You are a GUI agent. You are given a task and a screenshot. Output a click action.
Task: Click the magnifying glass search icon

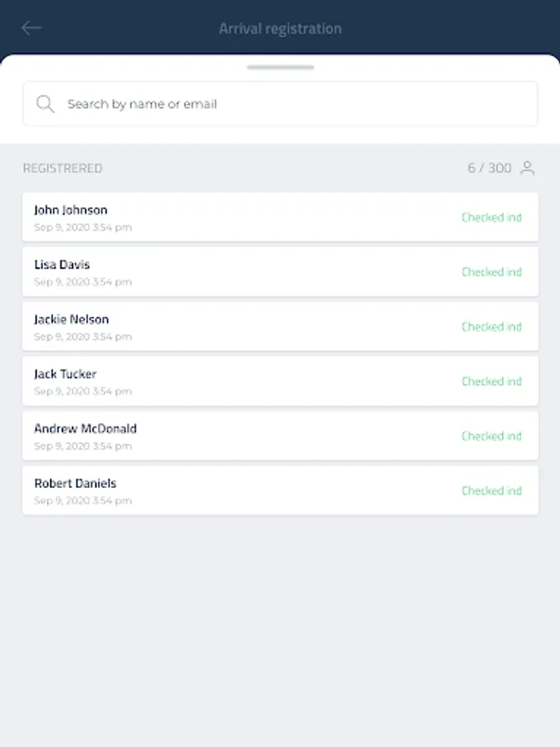pyautogui.click(x=46, y=104)
